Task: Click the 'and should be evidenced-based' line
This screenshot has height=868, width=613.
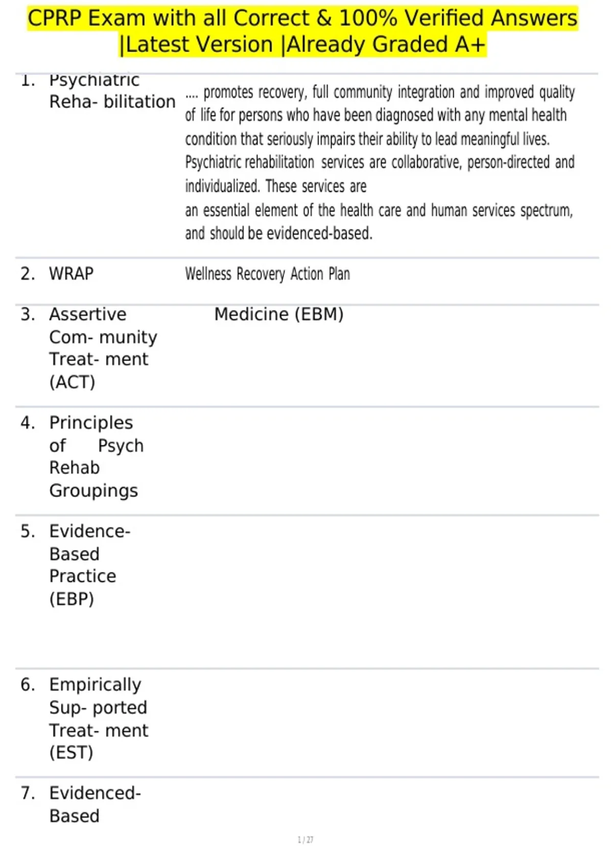Action: tap(279, 233)
